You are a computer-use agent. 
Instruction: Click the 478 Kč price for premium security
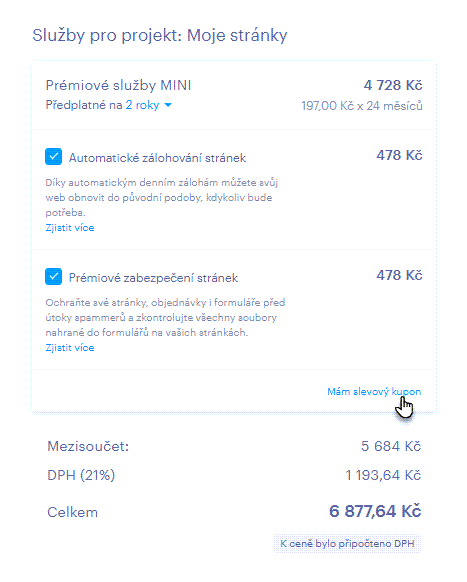[x=399, y=275]
